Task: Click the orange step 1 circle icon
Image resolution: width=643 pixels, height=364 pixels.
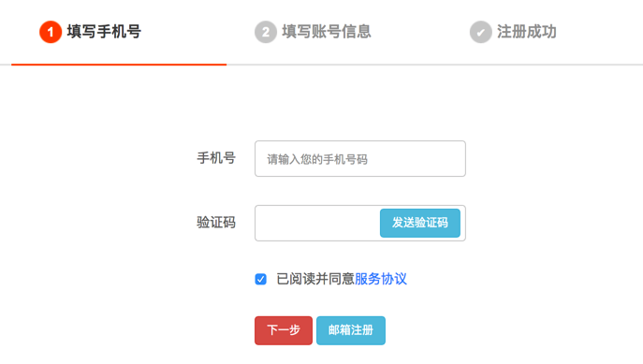Action: click(x=51, y=32)
